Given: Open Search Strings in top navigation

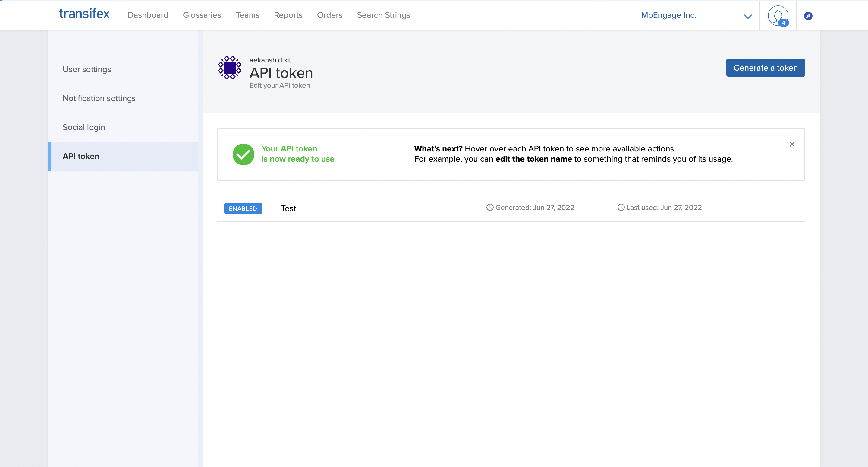Looking at the screenshot, I should 383,15.
